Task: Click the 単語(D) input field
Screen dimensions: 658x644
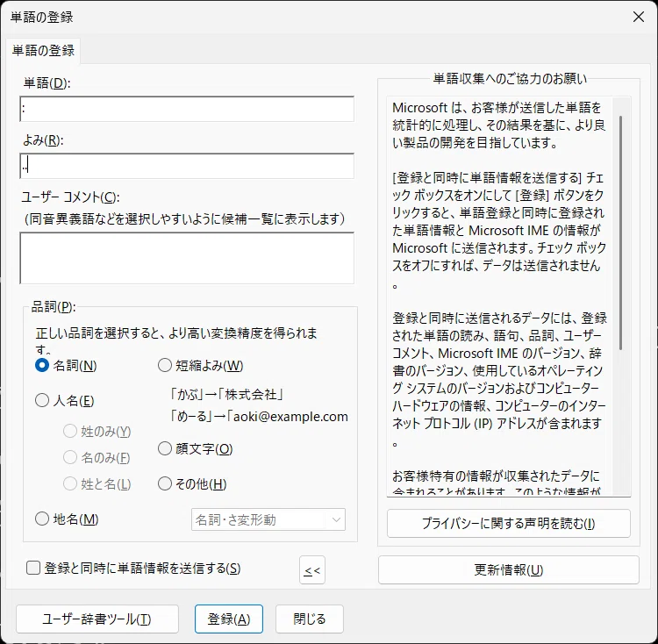Action: click(187, 109)
